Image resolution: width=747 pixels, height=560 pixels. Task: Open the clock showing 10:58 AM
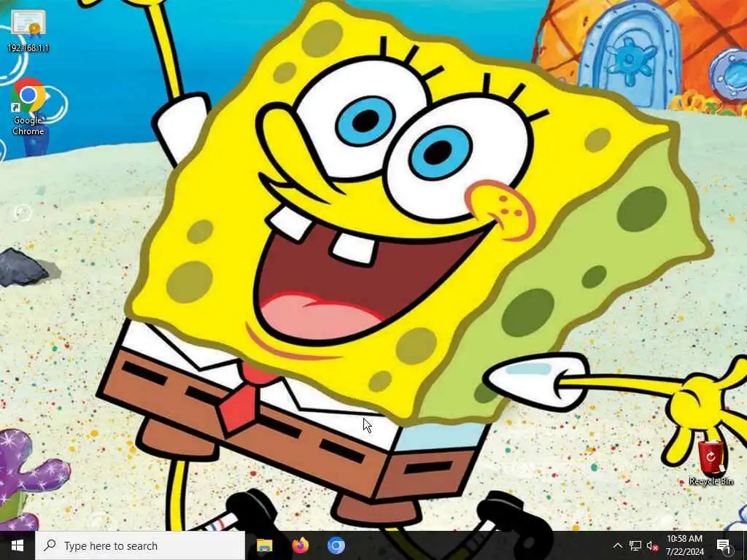coord(684,545)
